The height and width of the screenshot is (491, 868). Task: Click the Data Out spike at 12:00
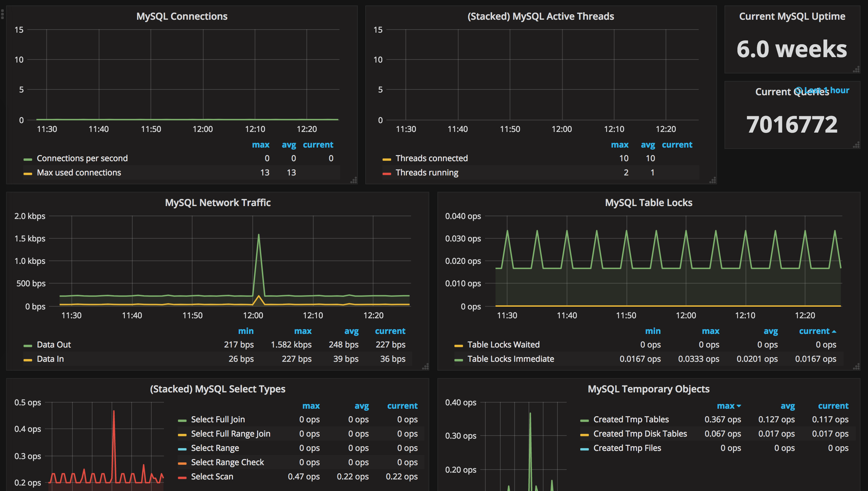pos(258,235)
